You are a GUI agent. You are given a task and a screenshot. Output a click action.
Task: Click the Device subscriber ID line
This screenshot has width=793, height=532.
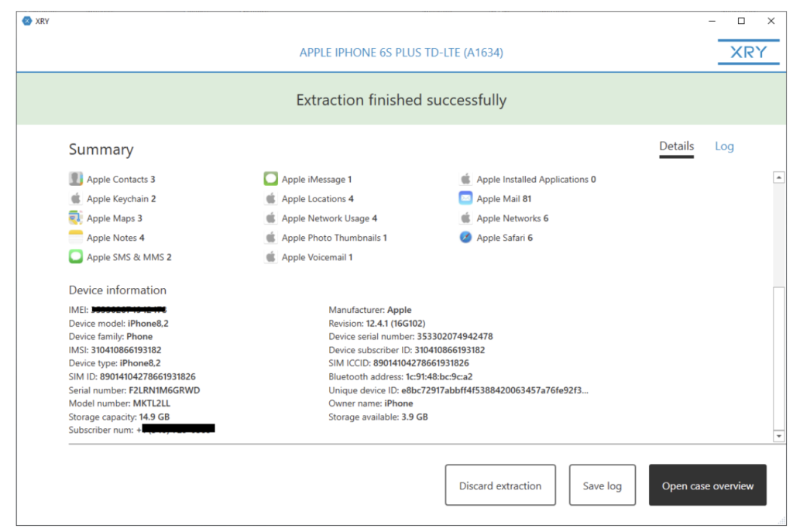click(x=407, y=350)
